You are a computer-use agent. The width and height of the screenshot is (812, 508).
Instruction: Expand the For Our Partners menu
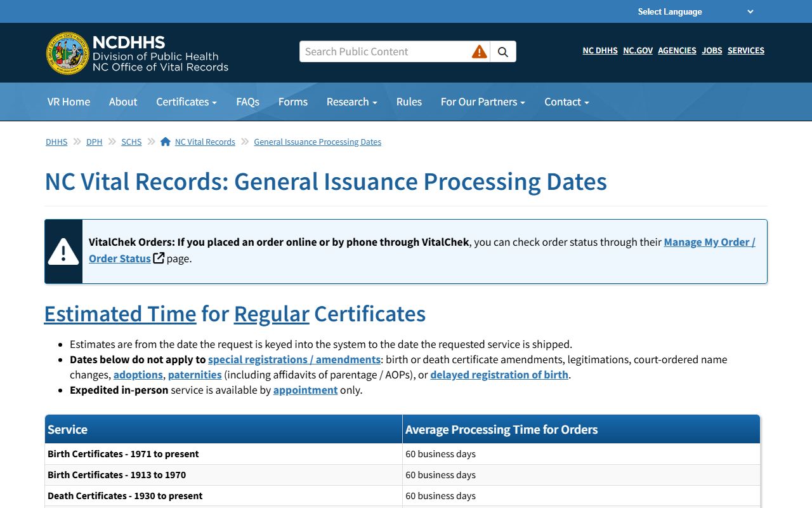[483, 102]
